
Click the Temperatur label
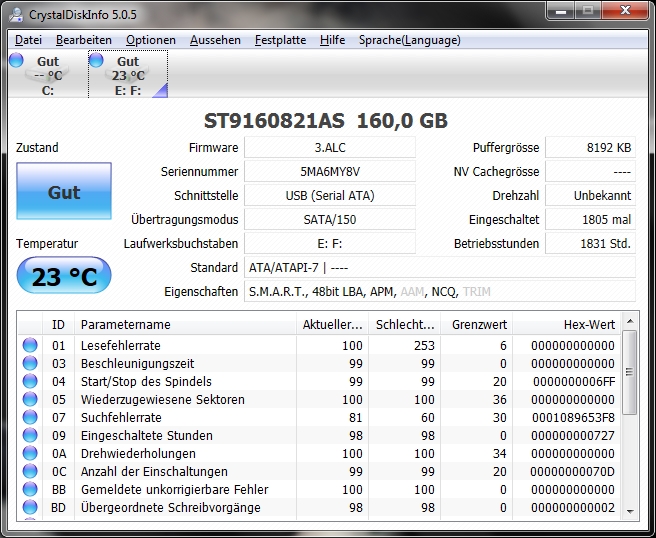pyautogui.click(x=47, y=243)
